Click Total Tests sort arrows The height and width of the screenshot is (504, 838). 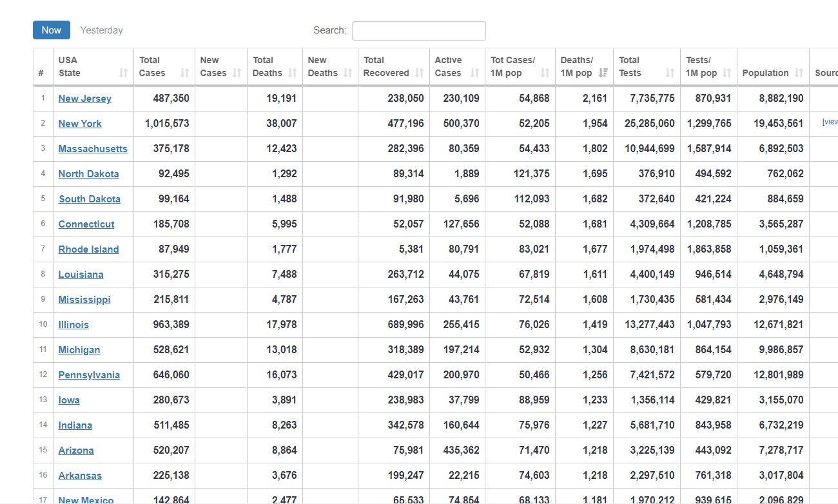pyautogui.click(x=670, y=73)
